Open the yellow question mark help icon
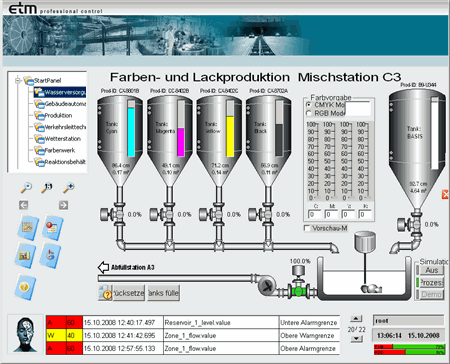This screenshot has width=450, height=364. (x=25, y=287)
